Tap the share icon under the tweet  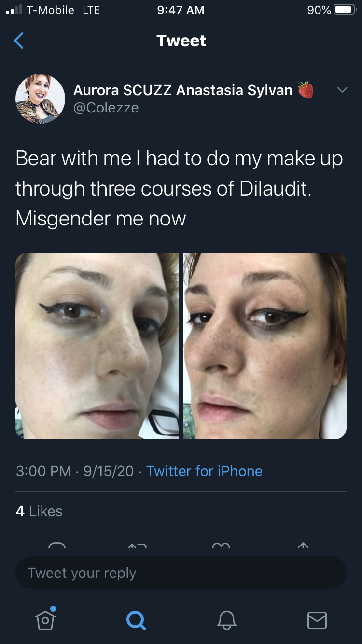303,545
